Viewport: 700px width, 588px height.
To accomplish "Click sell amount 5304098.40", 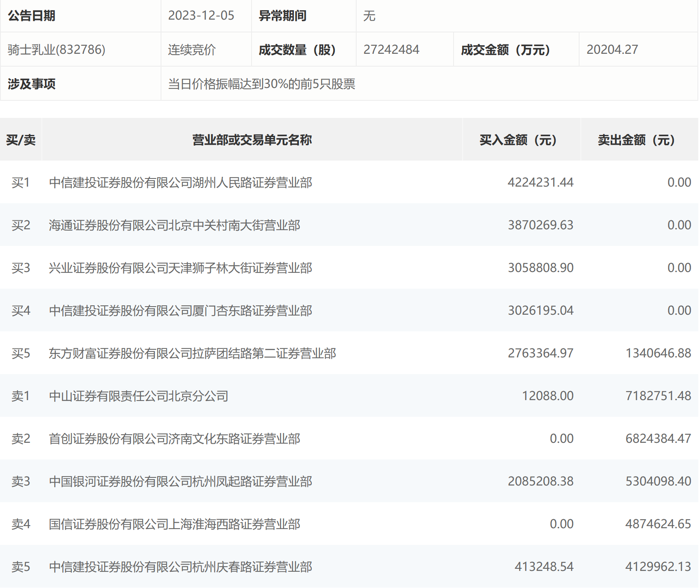I will pyautogui.click(x=658, y=481).
